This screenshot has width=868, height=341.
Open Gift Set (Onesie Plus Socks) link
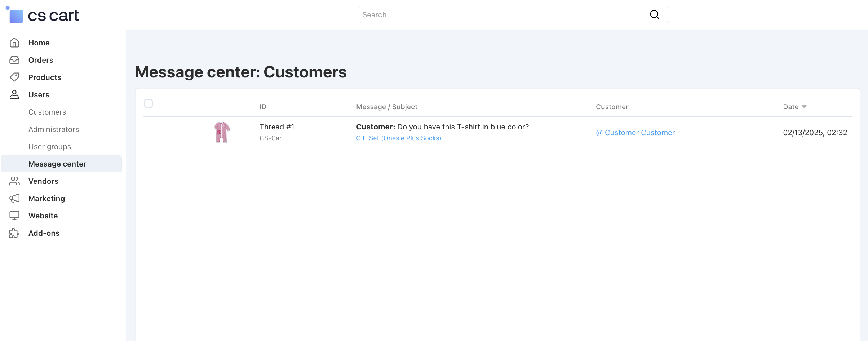tap(399, 138)
